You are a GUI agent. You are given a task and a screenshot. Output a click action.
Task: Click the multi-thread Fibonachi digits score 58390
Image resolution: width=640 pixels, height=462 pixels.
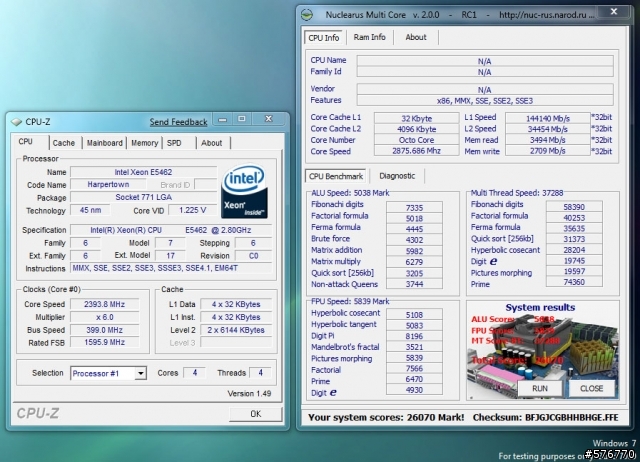coord(574,207)
